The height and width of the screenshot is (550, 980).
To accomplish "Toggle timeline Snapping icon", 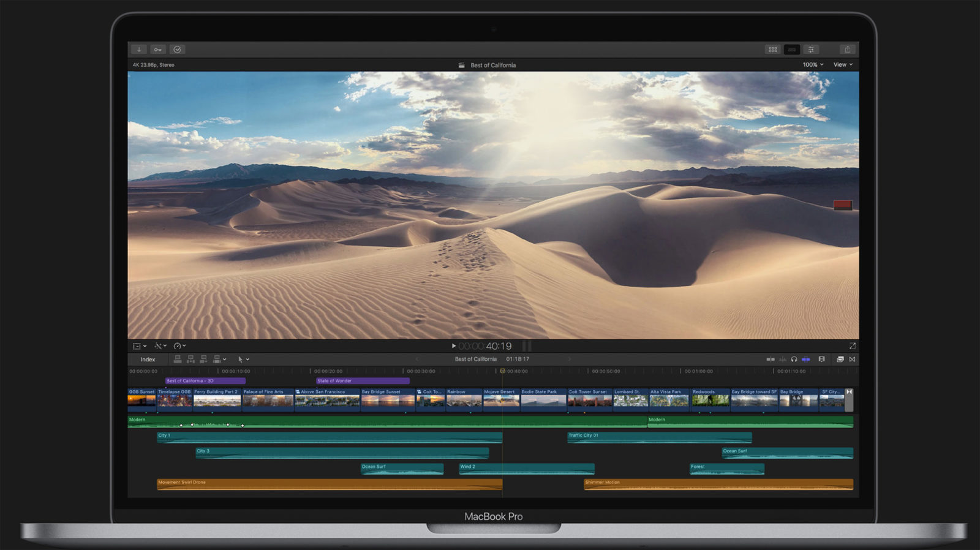I will click(x=806, y=360).
